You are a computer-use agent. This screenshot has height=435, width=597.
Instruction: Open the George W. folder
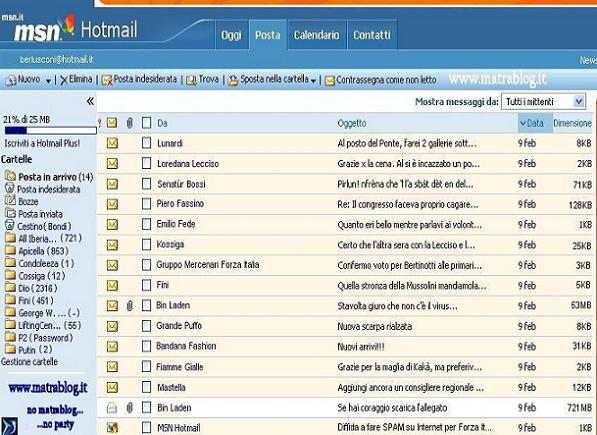tap(42, 313)
